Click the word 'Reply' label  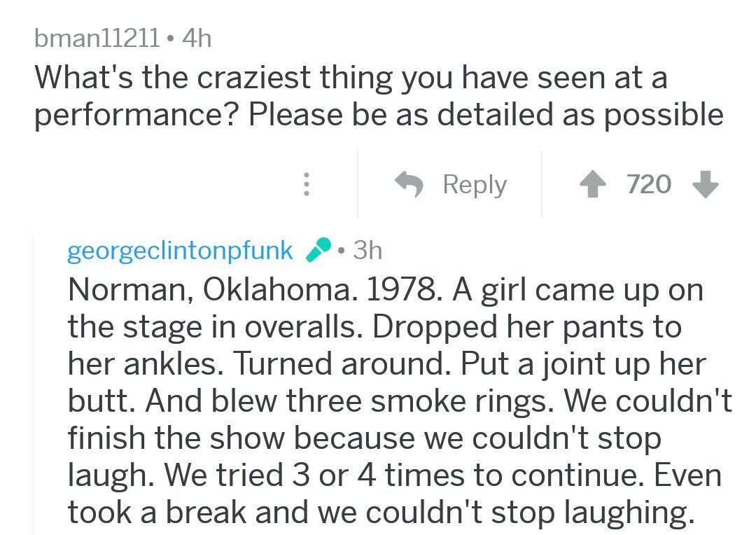tap(475, 185)
